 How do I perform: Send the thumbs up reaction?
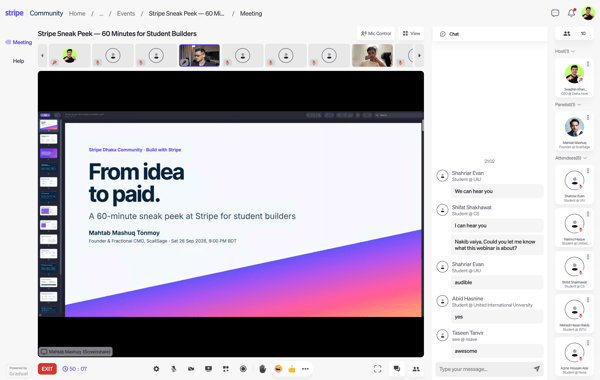coord(292,369)
